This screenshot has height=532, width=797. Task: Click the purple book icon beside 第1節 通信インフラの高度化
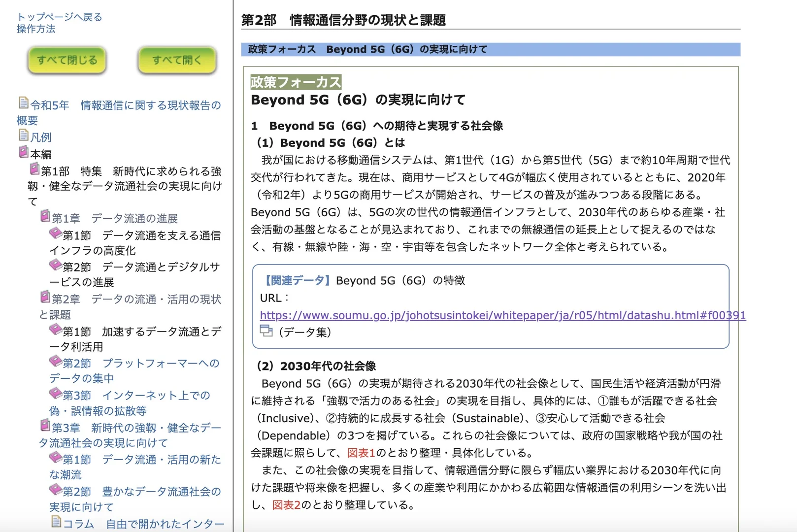click(x=55, y=232)
